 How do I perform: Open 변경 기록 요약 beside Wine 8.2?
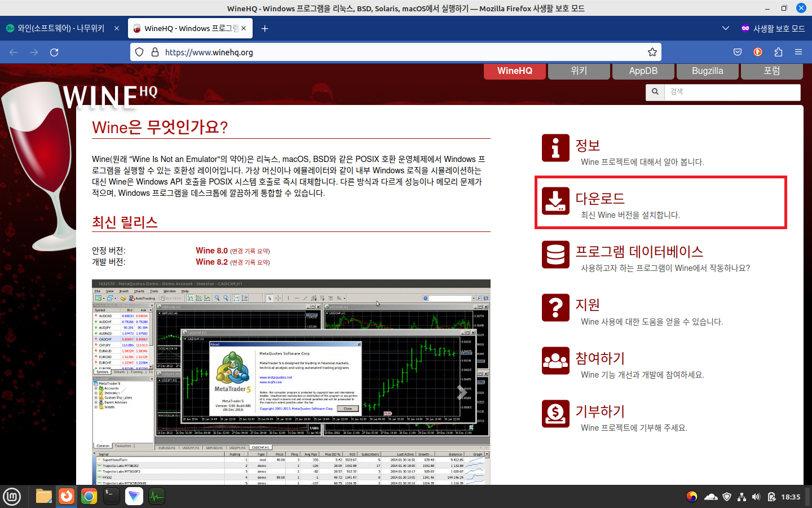[250, 262]
